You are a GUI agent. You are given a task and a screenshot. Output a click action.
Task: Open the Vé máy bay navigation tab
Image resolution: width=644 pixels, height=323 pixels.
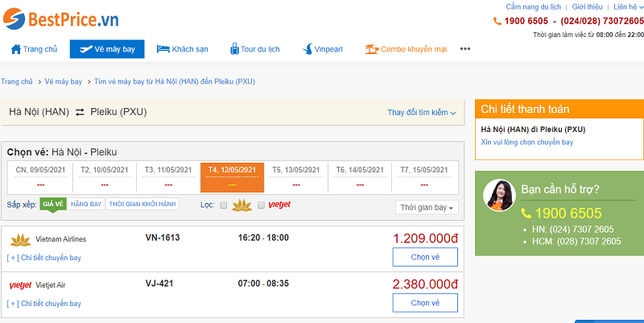tap(107, 49)
